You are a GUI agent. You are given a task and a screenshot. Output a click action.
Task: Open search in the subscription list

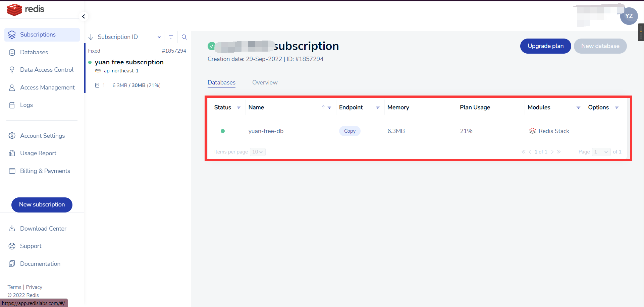point(184,37)
